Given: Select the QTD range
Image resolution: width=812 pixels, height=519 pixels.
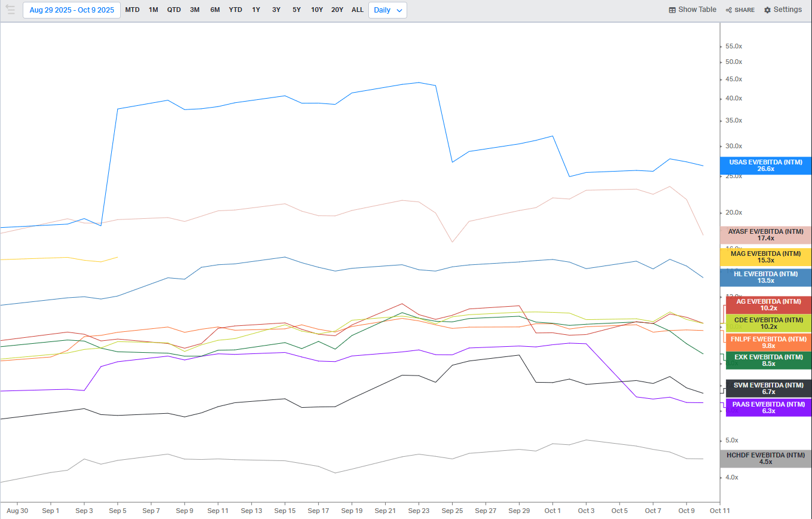Looking at the screenshot, I should [x=174, y=10].
